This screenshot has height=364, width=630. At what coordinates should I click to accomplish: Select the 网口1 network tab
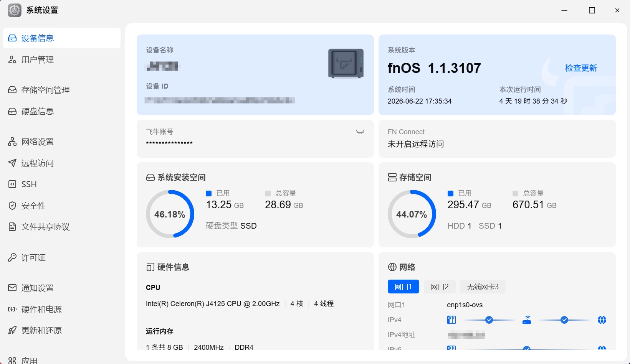(x=403, y=287)
